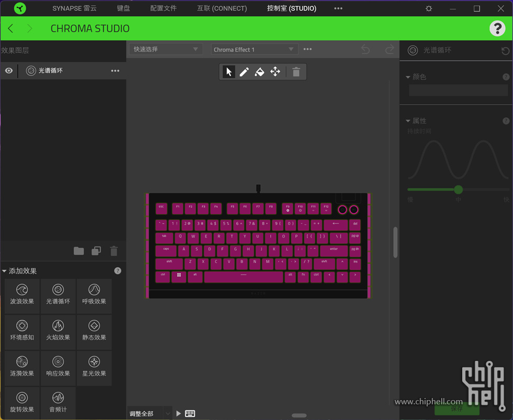Open the 调整全部 dropdown
Screen dimensions: 513x420
(x=149, y=414)
